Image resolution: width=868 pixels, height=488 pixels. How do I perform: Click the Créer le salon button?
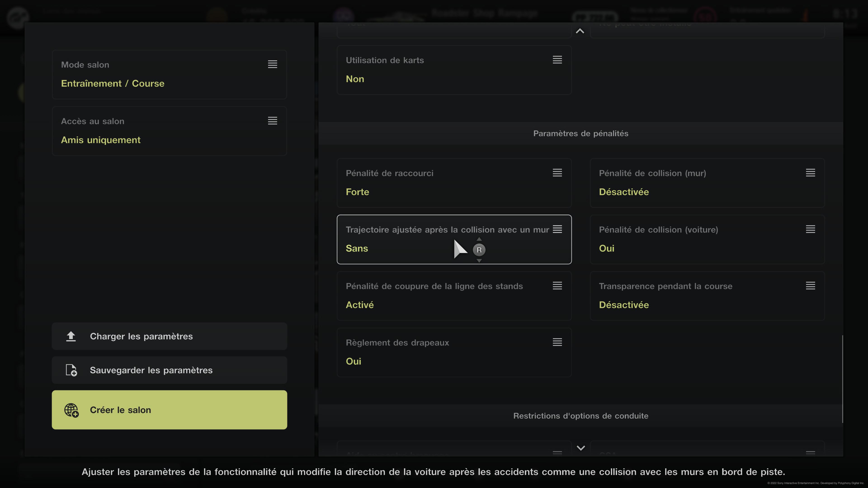pos(170,410)
